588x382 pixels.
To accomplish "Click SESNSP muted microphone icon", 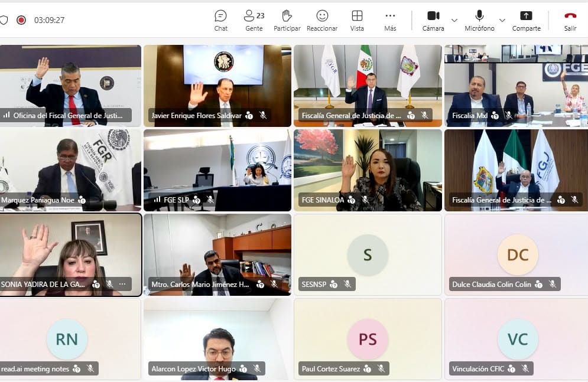I will [347, 284].
